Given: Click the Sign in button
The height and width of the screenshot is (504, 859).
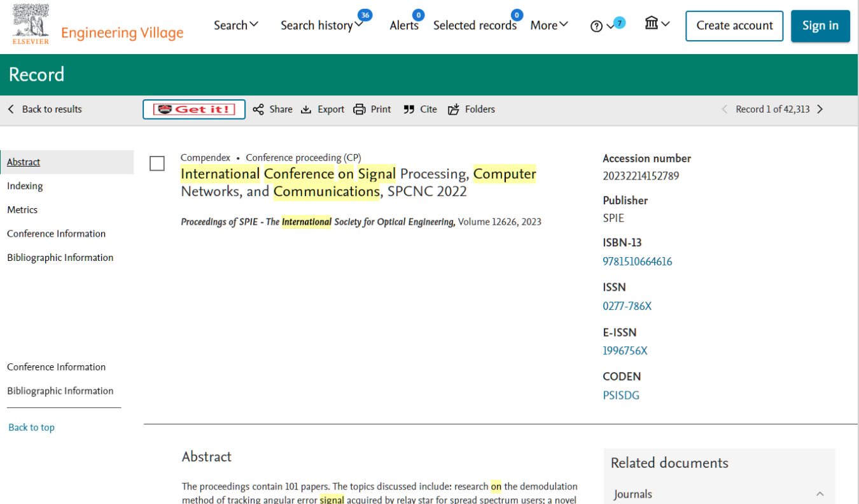Looking at the screenshot, I should point(820,26).
